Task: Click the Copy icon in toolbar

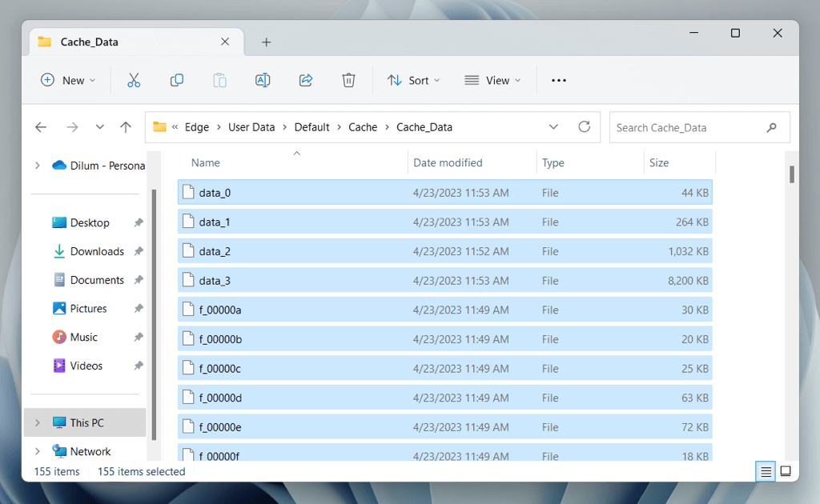Action: click(x=177, y=80)
